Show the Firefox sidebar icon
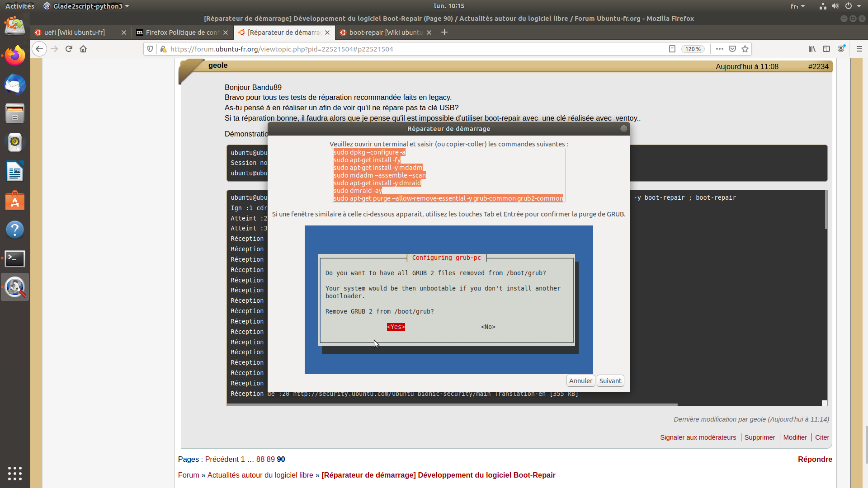868x488 pixels. [826, 49]
